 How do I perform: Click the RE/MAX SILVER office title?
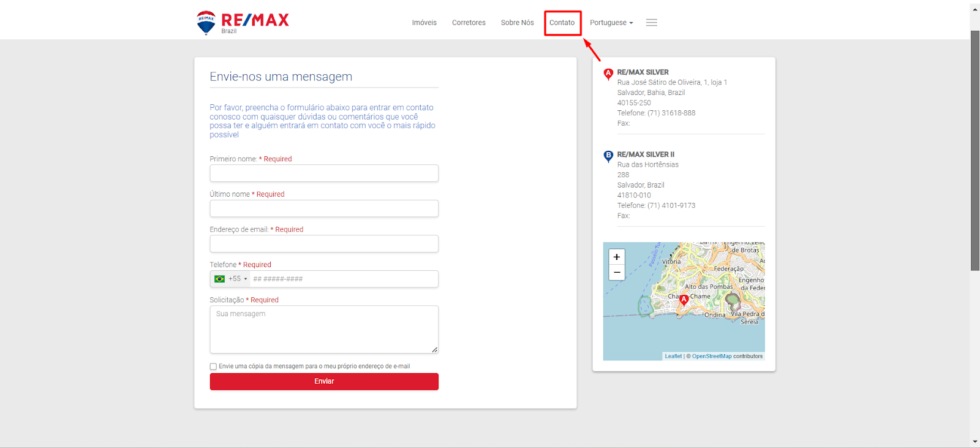[x=643, y=72]
